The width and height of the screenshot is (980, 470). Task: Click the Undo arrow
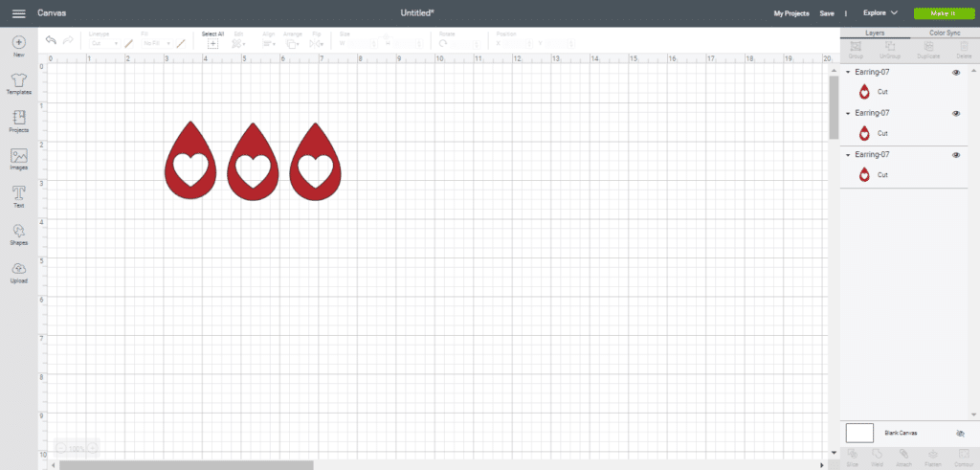[51, 41]
